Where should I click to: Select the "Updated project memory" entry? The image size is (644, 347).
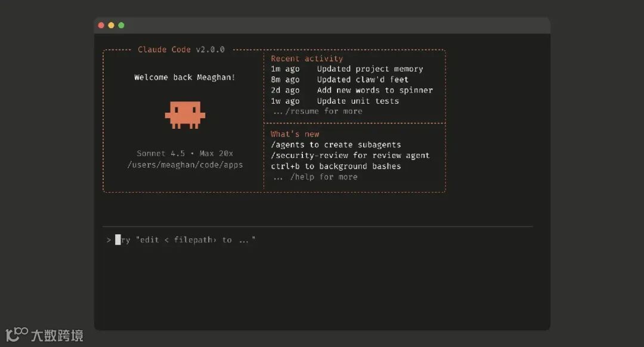coord(370,69)
